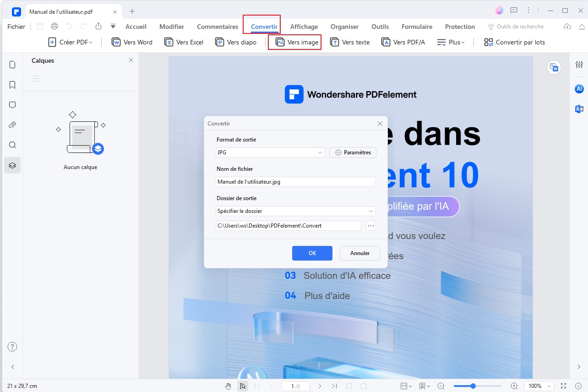Collapse the left sidebar arrow
Viewport: 588px width, 392px height.
click(12, 367)
